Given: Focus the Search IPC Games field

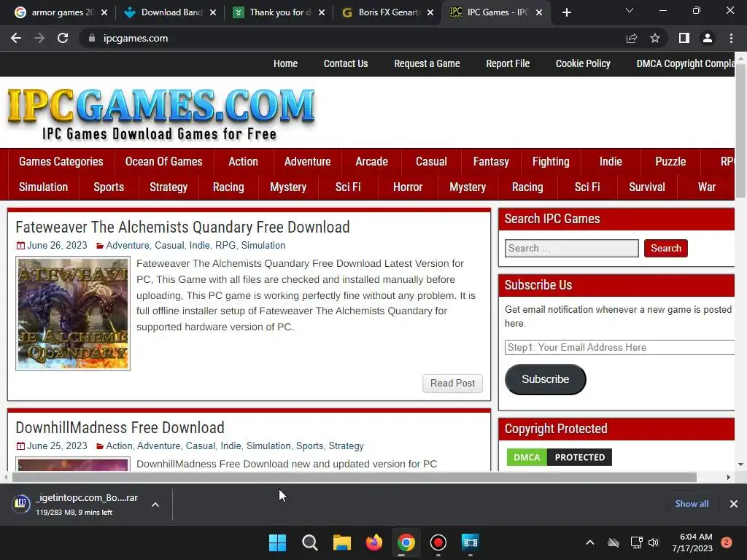Looking at the screenshot, I should point(572,248).
